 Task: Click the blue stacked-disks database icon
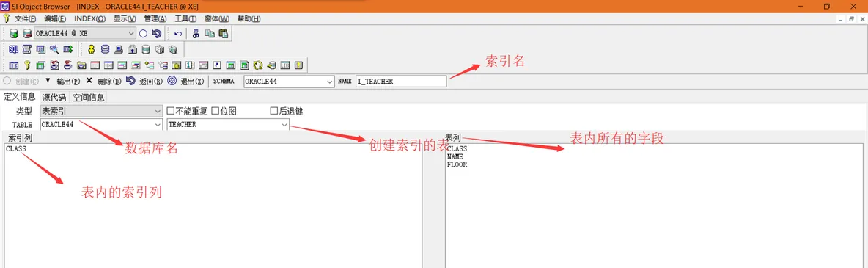click(105, 49)
